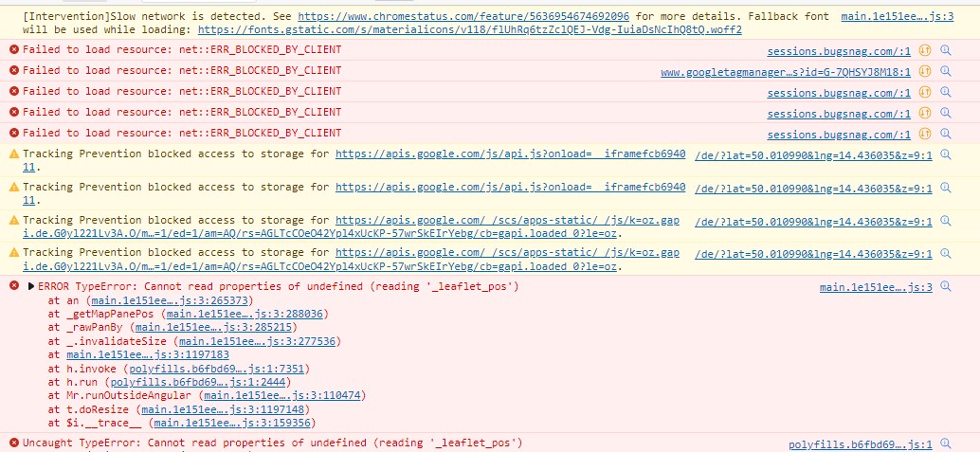The image size is (980, 452).
Task: Open the www.googletagmanager source link
Action: coord(785,72)
